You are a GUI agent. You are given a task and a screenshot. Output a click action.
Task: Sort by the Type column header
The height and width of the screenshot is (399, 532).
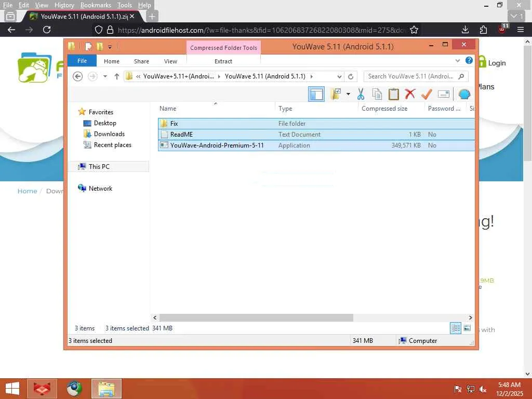[316, 108]
